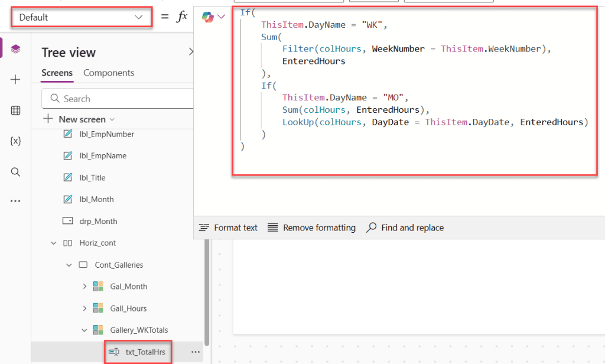Select lbl_Title in the tree
Image resolution: width=605 pixels, height=364 pixels.
tap(93, 178)
